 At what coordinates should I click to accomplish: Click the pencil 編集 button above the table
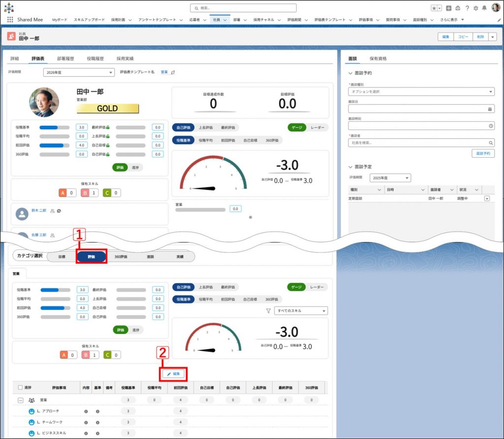[x=174, y=374]
